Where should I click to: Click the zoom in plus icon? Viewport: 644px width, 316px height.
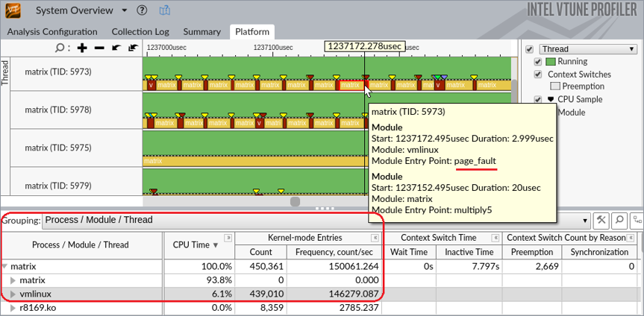coord(82,48)
